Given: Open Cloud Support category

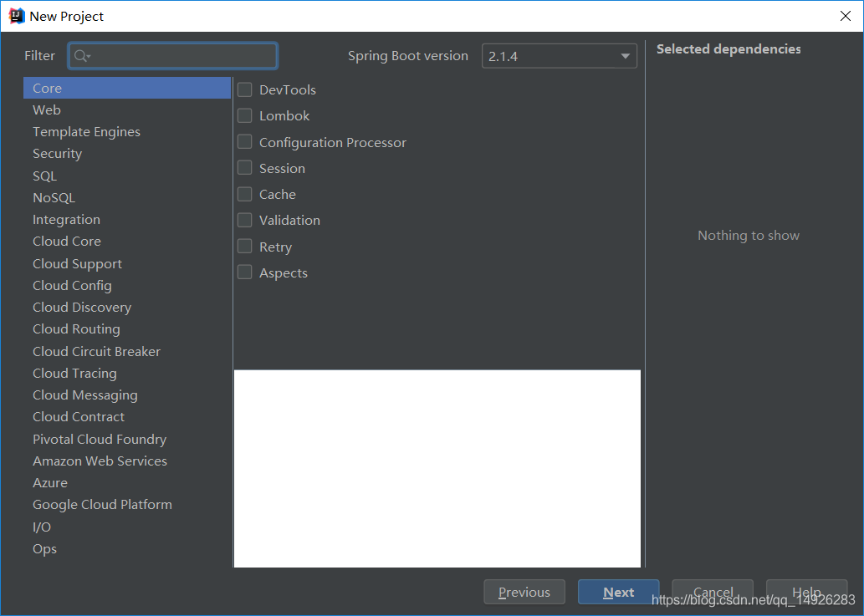Looking at the screenshot, I should [127, 263].
